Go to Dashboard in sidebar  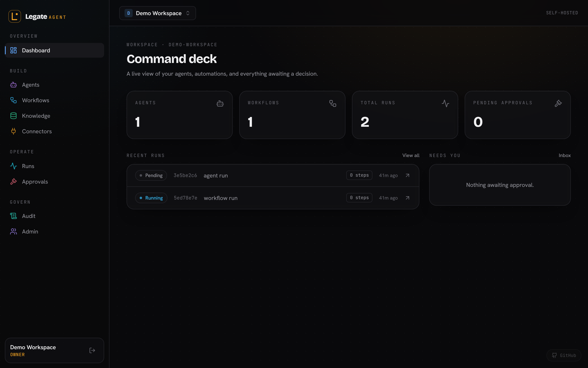[x=55, y=50]
